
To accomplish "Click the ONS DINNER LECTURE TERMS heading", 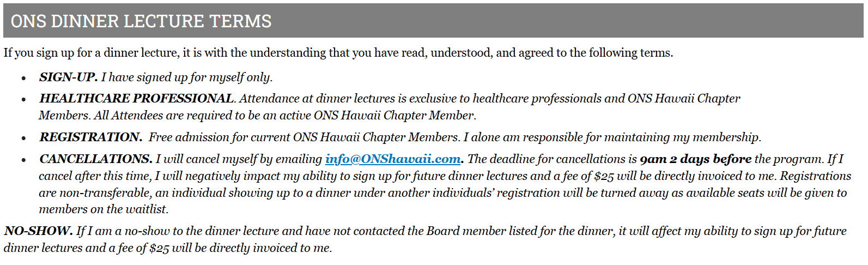I will [141, 21].
